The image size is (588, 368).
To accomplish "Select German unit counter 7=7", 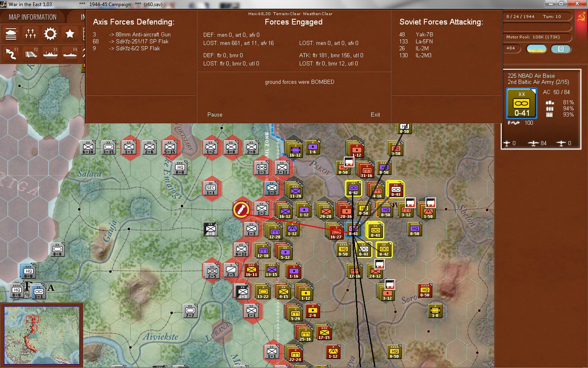I will (190, 310).
